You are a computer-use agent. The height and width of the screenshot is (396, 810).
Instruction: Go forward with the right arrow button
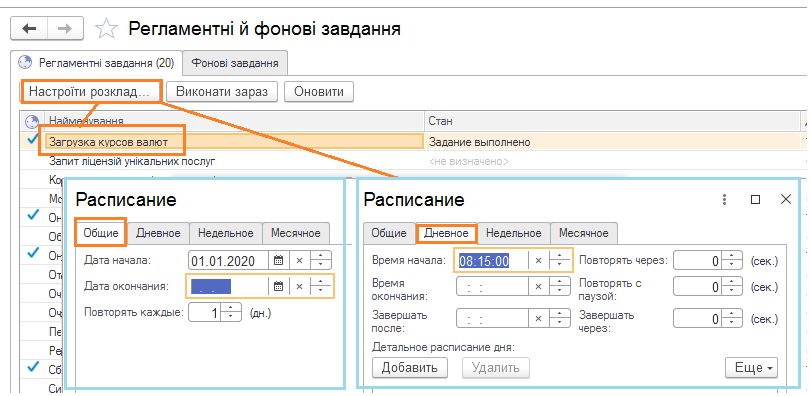65,28
